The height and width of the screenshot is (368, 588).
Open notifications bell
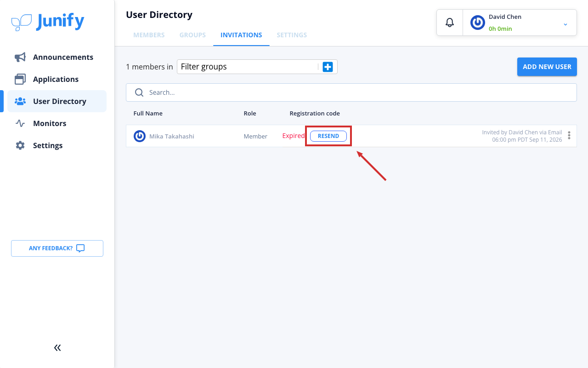(x=450, y=23)
